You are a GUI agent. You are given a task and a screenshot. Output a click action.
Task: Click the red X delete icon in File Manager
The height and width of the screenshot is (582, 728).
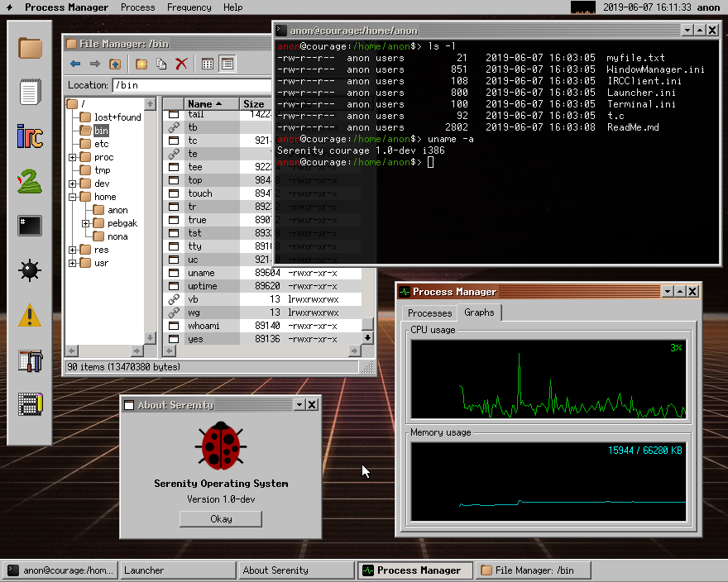click(x=181, y=64)
